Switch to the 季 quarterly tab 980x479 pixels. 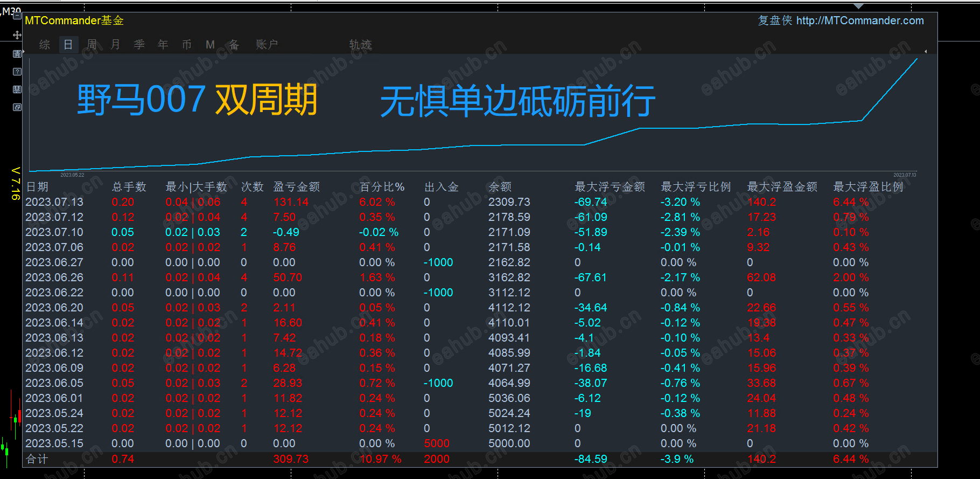coord(139,45)
